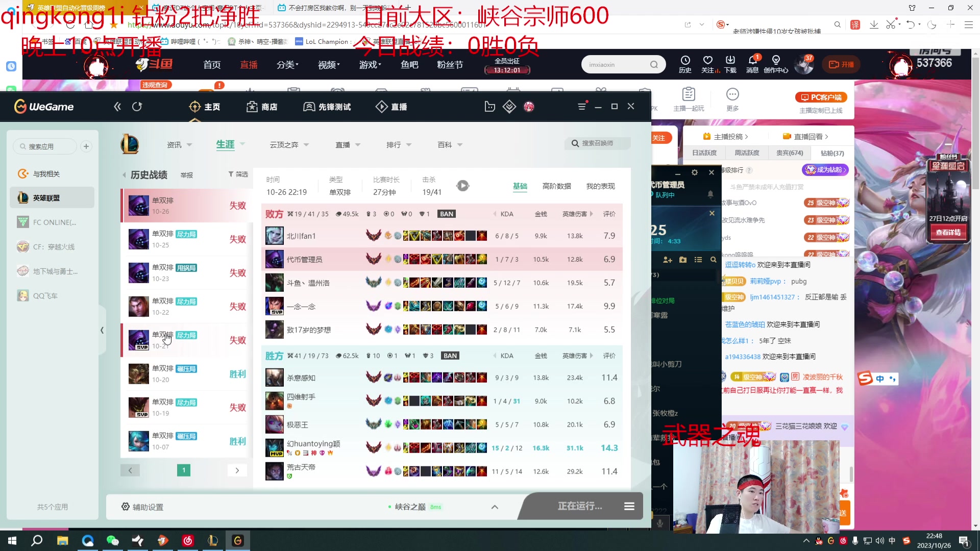
Task: Switch to WeGame 直播 tab
Action: tap(391, 107)
